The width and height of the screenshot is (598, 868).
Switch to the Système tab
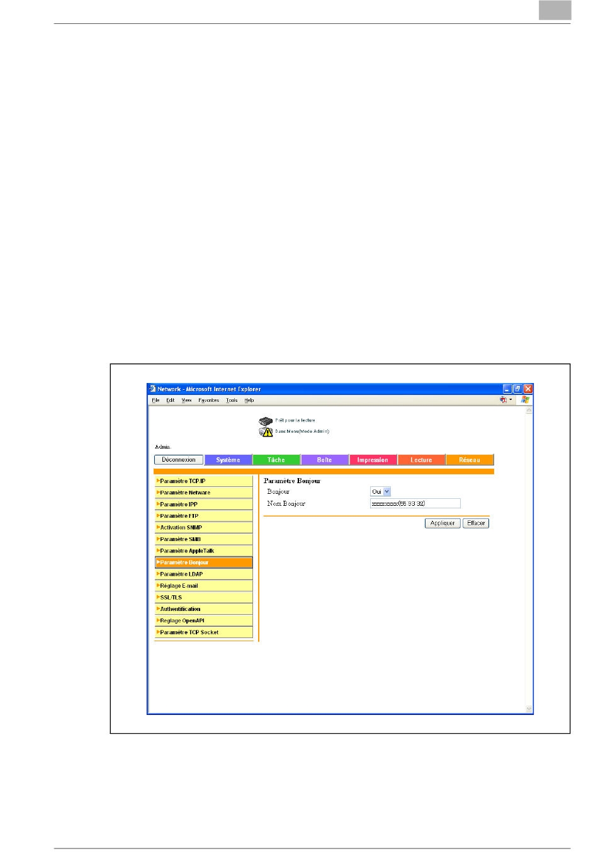228,460
